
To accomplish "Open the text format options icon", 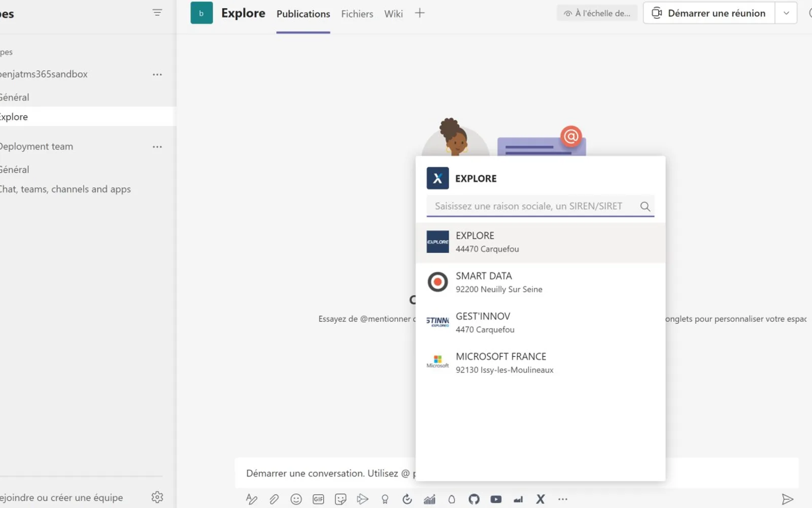I will click(x=251, y=499).
